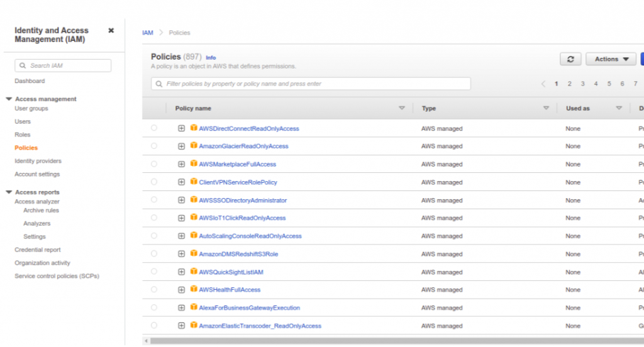Click the Info link beside Policies
The height and width of the screenshot is (347, 644).
[211, 58]
